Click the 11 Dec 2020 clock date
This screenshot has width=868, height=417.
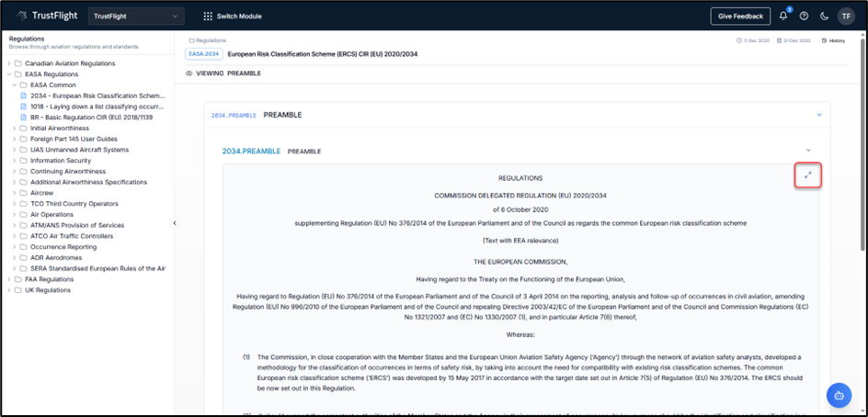tap(753, 40)
